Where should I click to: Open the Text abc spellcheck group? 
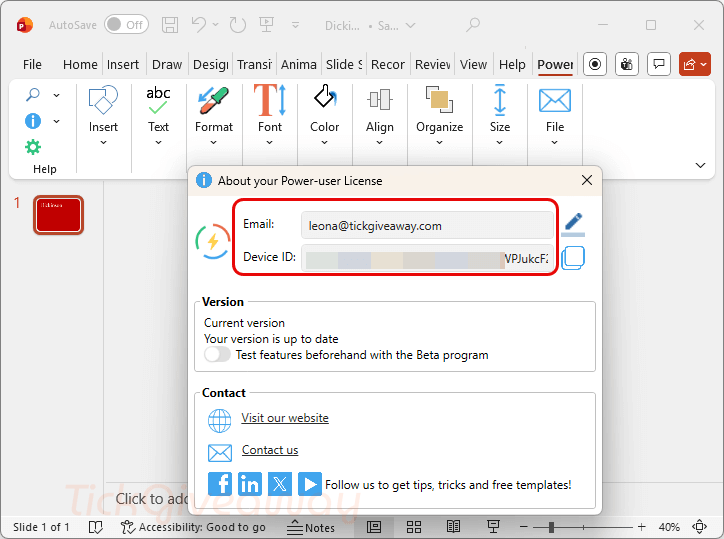point(158,115)
